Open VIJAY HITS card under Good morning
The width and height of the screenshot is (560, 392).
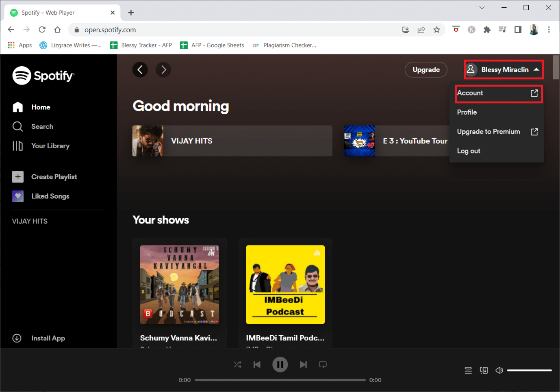[x=232, y=141]
